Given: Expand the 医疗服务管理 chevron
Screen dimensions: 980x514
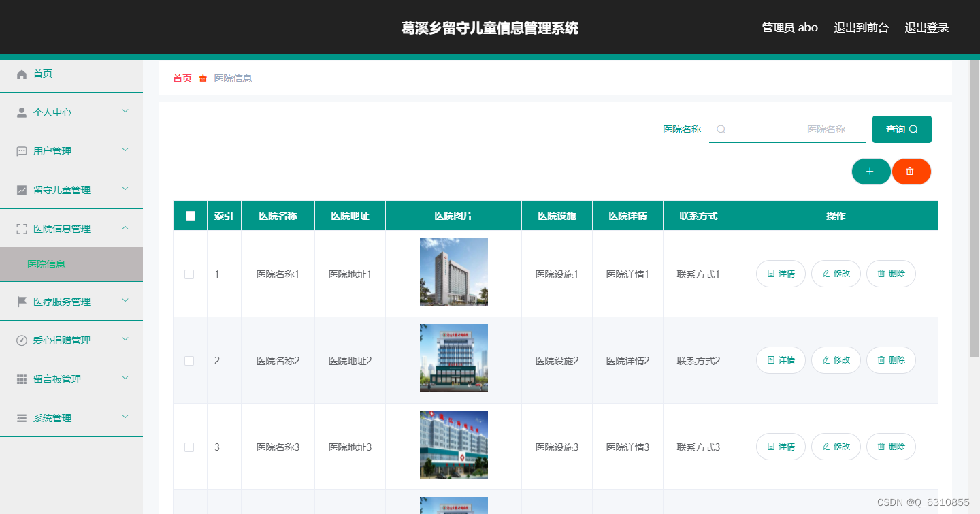Looking at the screenshot, I should (x=125, y=300).
